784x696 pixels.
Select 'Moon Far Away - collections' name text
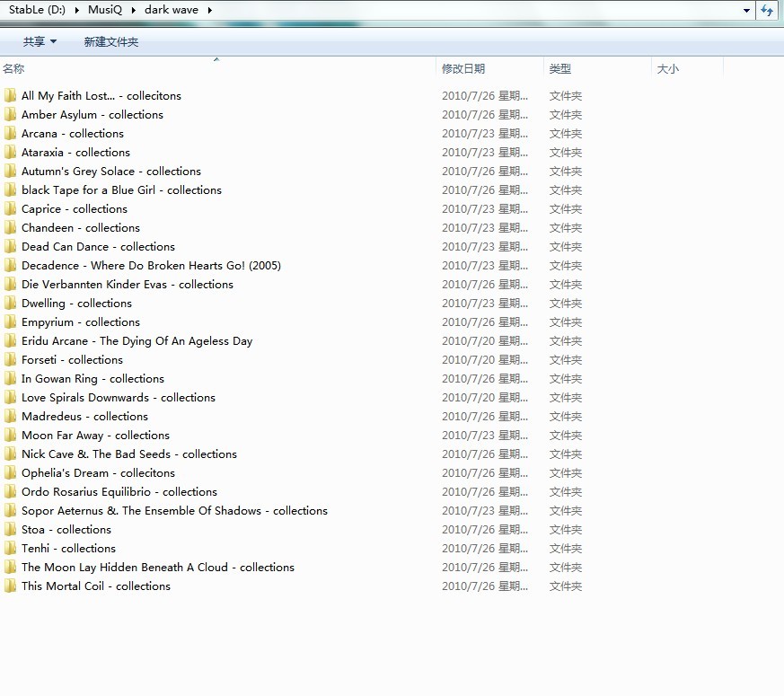pyautogui.click(x=95, y=436)
